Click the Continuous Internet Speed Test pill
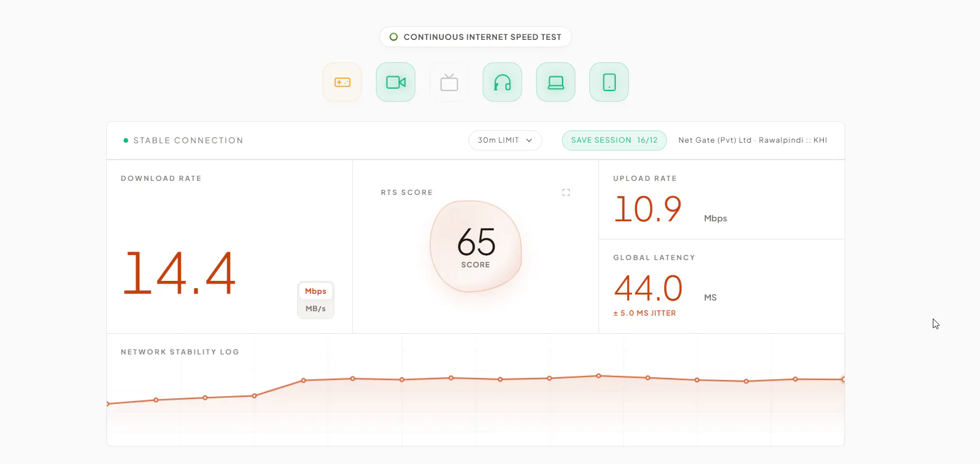 (475, 37)
